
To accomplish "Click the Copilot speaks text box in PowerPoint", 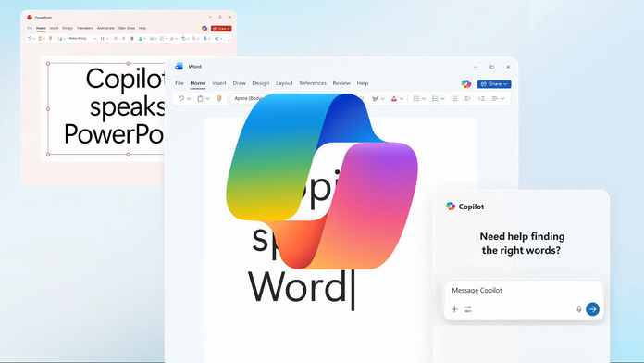I will [106, 109].
